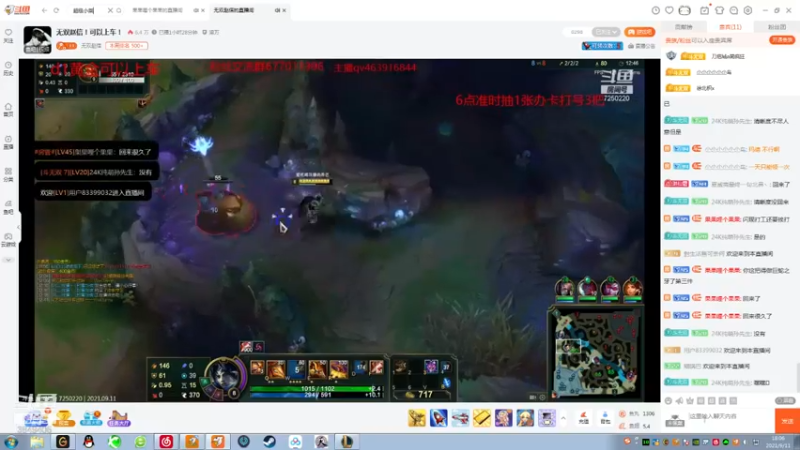The image size is (800, 450).
Task: Open League of Legends icon in taskbar
Action: [x=347, y=442]
